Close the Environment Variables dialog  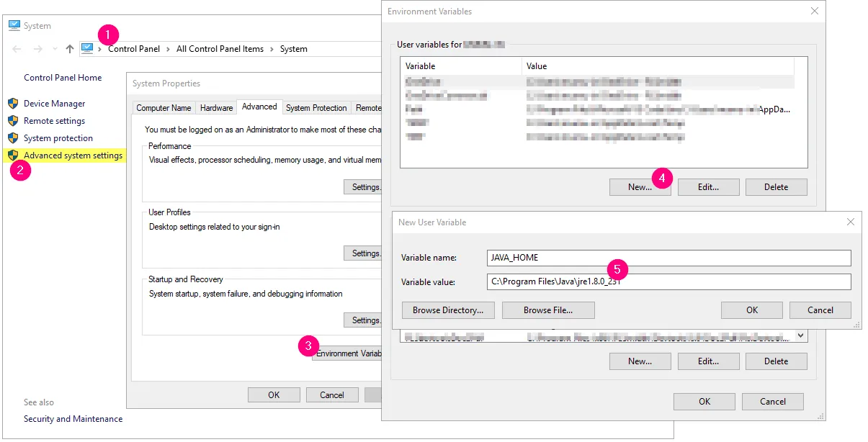[815, 11]
